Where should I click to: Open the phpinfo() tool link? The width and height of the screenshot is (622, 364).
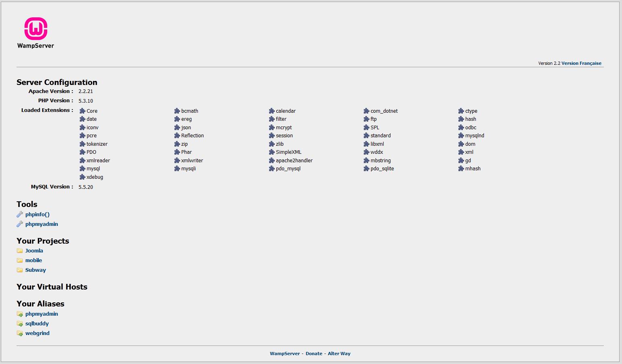[x=37, y=214]
